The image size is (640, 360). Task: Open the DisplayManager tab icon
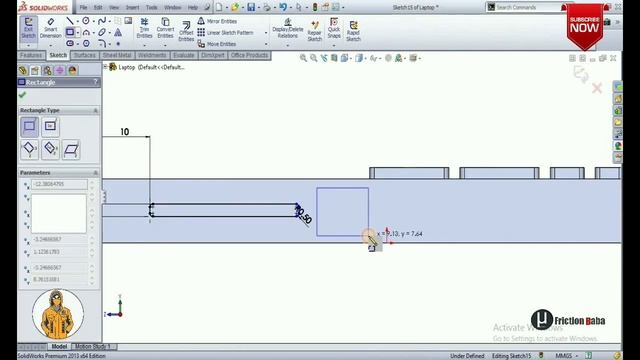point(73,70)
